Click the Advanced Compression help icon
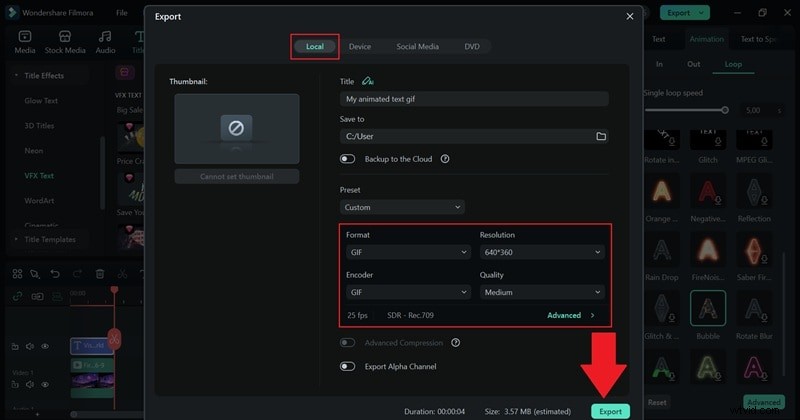The width and height of the screenshot is (800, 420). point(455,342)
